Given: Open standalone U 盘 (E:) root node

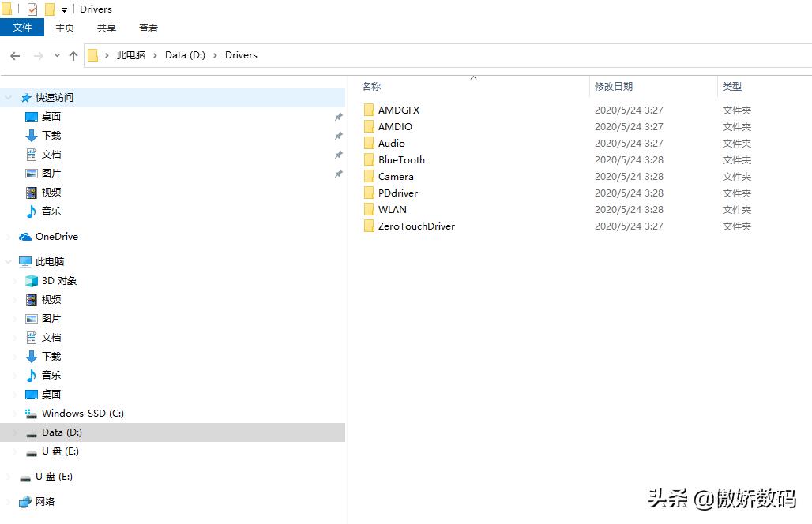Looking at the screenshot, I should [x=54, y=477].
